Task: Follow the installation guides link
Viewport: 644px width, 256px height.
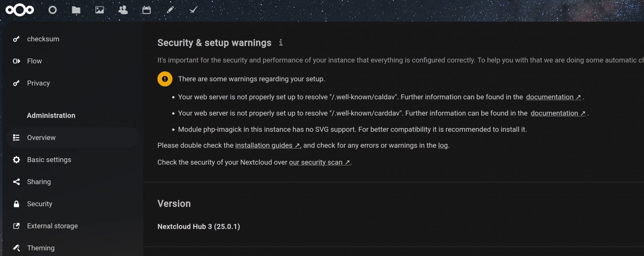Action: pyautogui.click(x=267, y=145)
